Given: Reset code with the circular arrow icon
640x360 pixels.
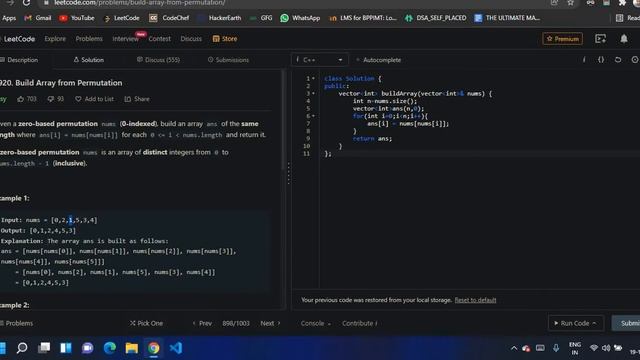Looking at the screenshot, I should 618,60.
